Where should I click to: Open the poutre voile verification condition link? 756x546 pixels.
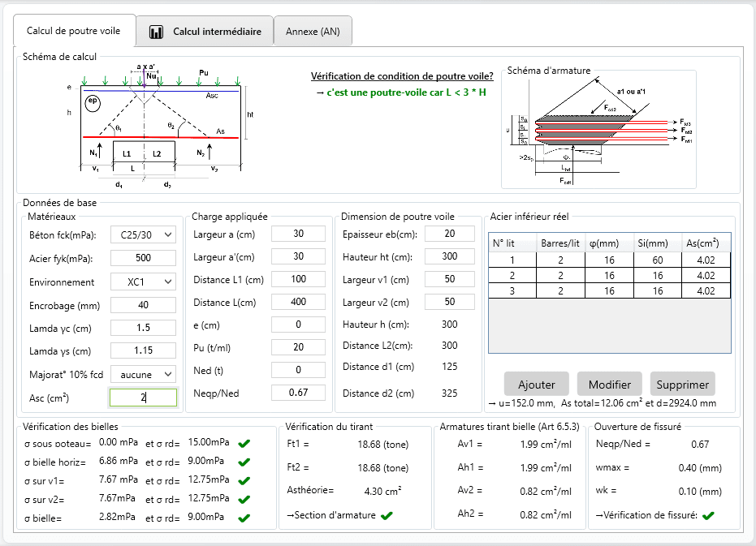401,75
